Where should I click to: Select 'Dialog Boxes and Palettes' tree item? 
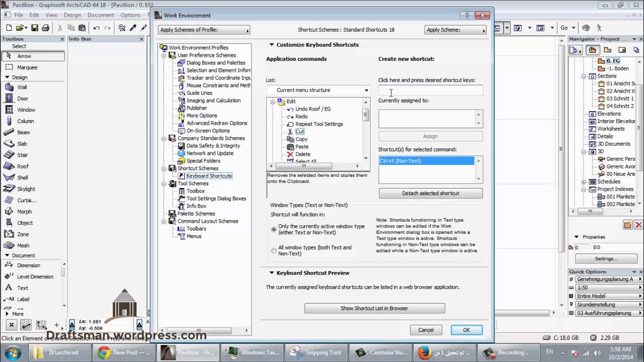click(216, 63)
